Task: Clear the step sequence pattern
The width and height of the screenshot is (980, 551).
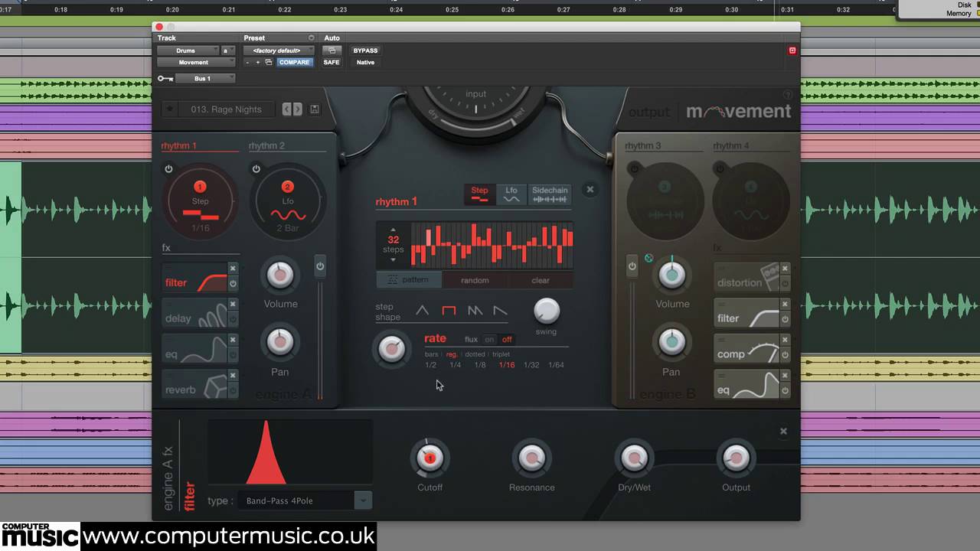Action: [541, 280]
